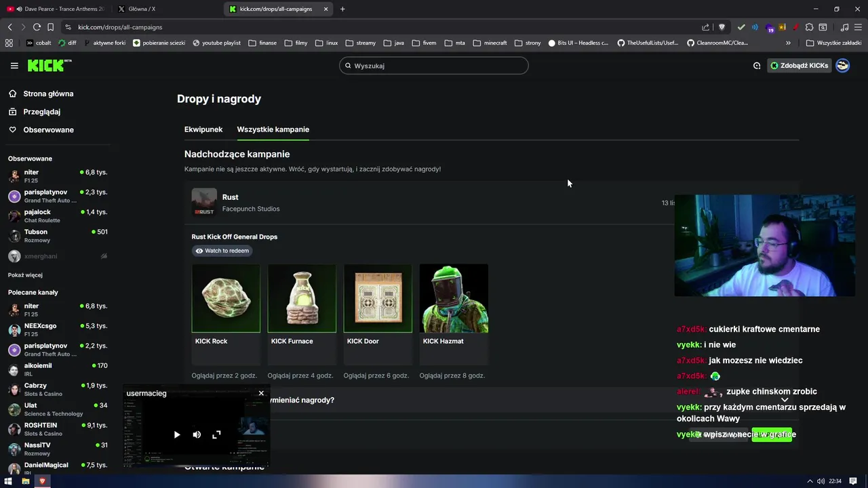Go forward in browser history
This screenshot has width=868, height=488.
coord(23,27)
